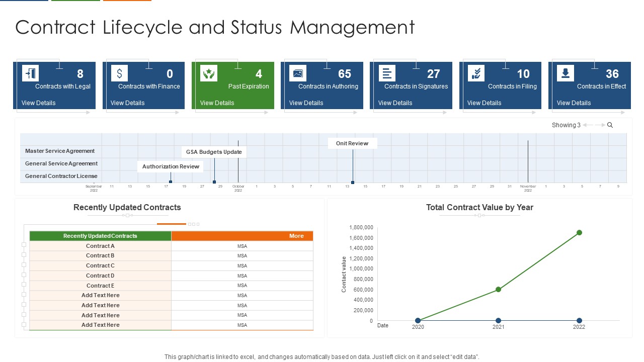
Task: Click MSA cell beside Contract E
Action: click(x=243, y=286)
